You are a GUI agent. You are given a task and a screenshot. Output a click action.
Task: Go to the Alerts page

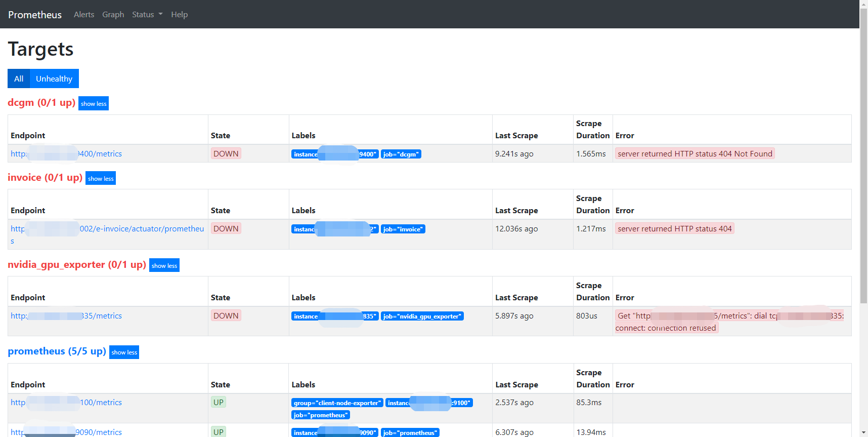(84, 15)
